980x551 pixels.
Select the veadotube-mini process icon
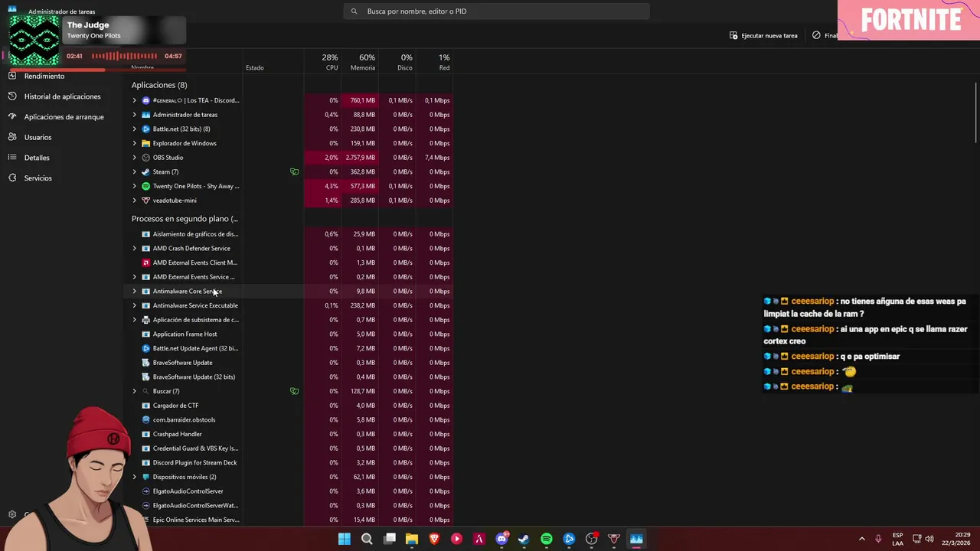pyautogui.click(x=146, y=201)
